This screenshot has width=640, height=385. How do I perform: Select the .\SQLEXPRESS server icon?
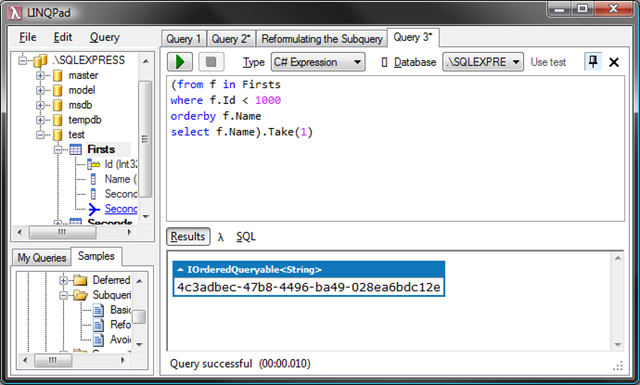[x=40, y=60]
